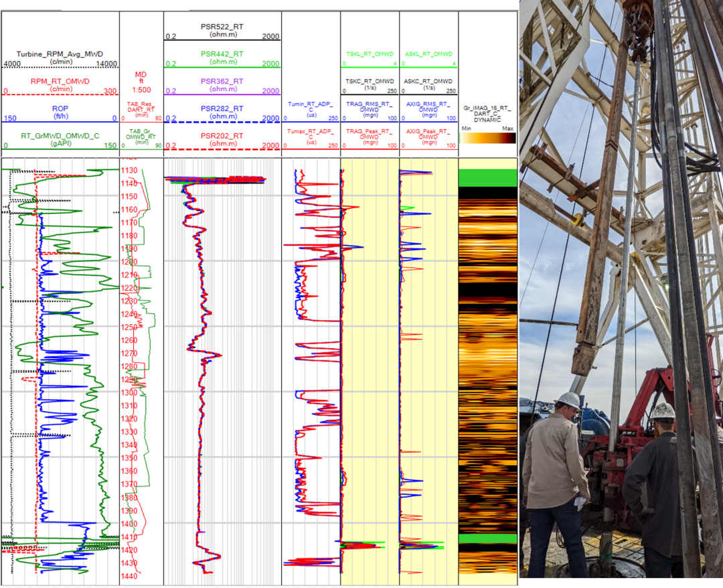
Task: Click the Tumax_RT_ADP_C curve header
Action: (x=311, y=135)
